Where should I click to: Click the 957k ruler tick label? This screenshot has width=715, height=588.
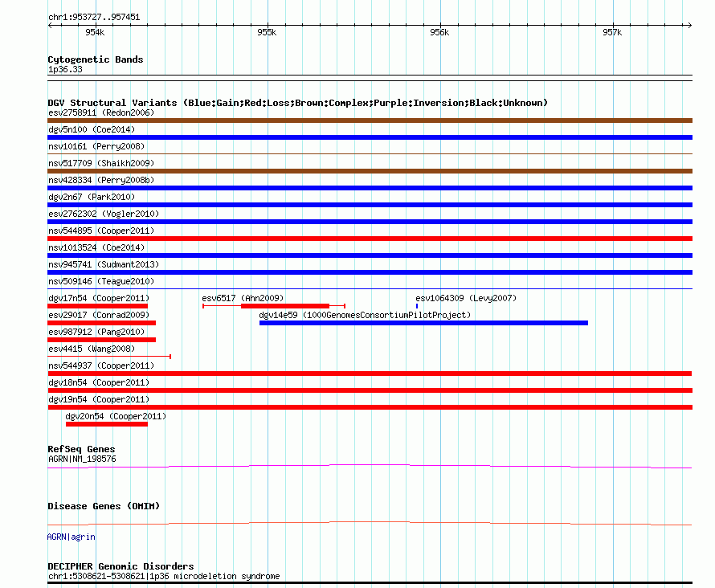coord(612,32)
